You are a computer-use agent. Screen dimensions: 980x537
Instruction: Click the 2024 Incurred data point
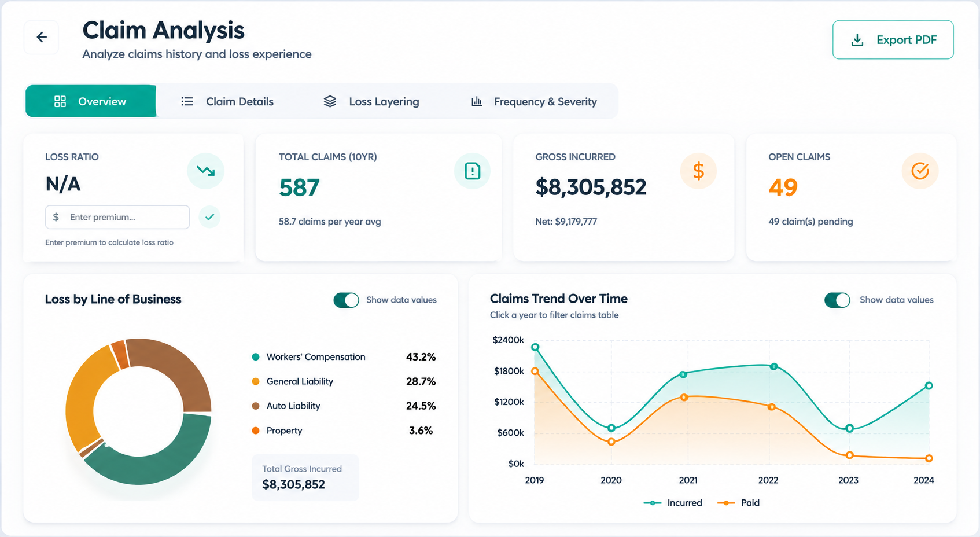(x=929, y=385)
